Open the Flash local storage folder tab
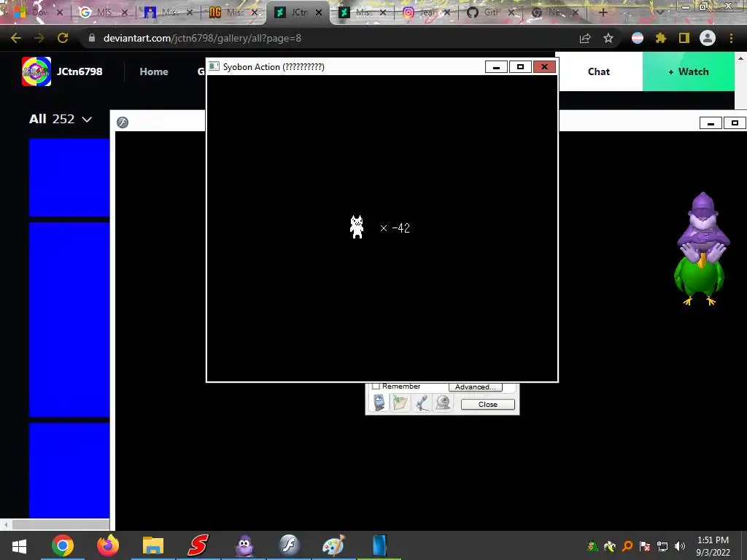The width and height of the screenshot is (747, 560). pyautogui.click(x=400, y=402)
